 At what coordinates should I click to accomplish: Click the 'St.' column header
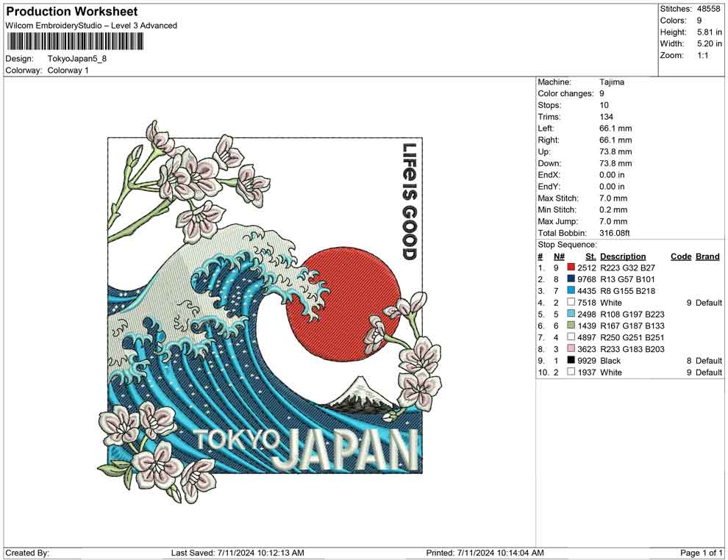click(x=590, y=256)
